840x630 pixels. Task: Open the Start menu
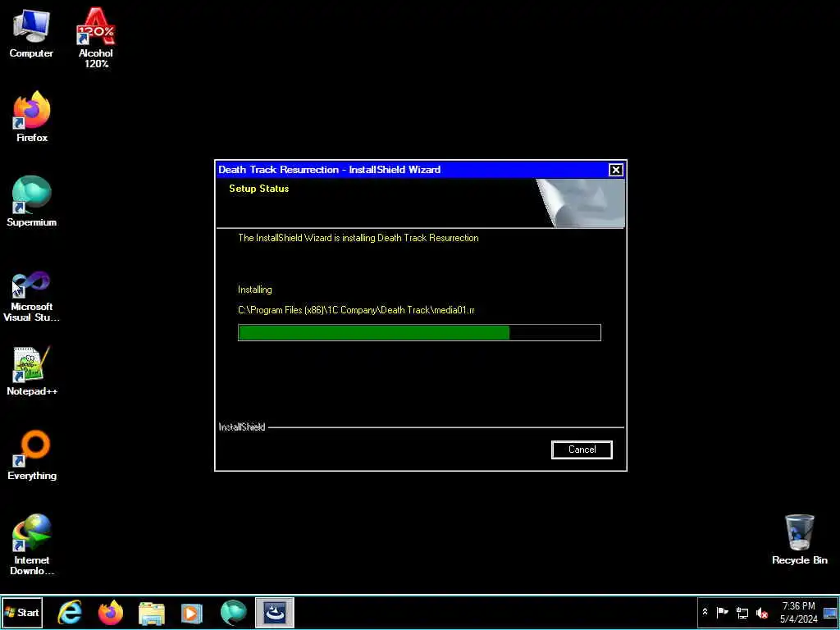(22, 612)
